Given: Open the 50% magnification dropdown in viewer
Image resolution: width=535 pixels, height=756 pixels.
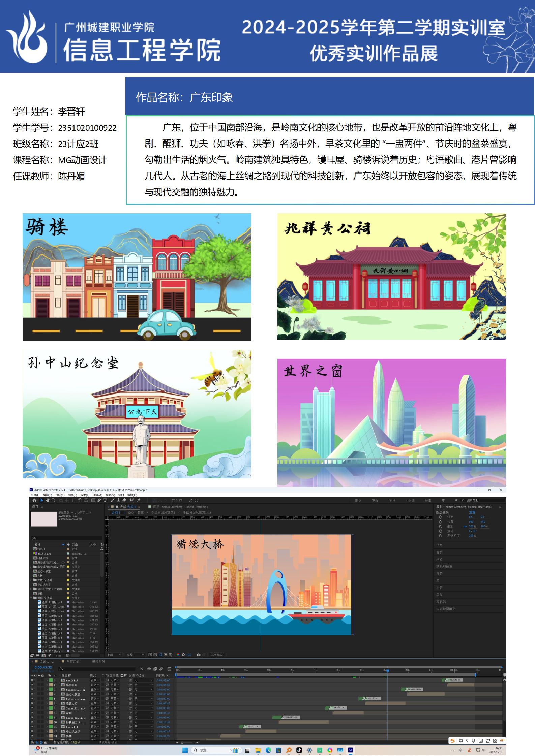Looking at the screenshot, I should (x=114, y=655).
